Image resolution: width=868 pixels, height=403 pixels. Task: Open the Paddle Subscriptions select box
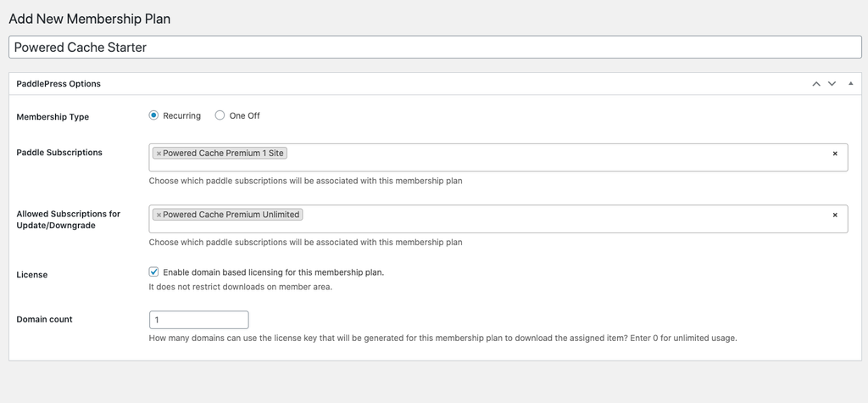point(498,158)
